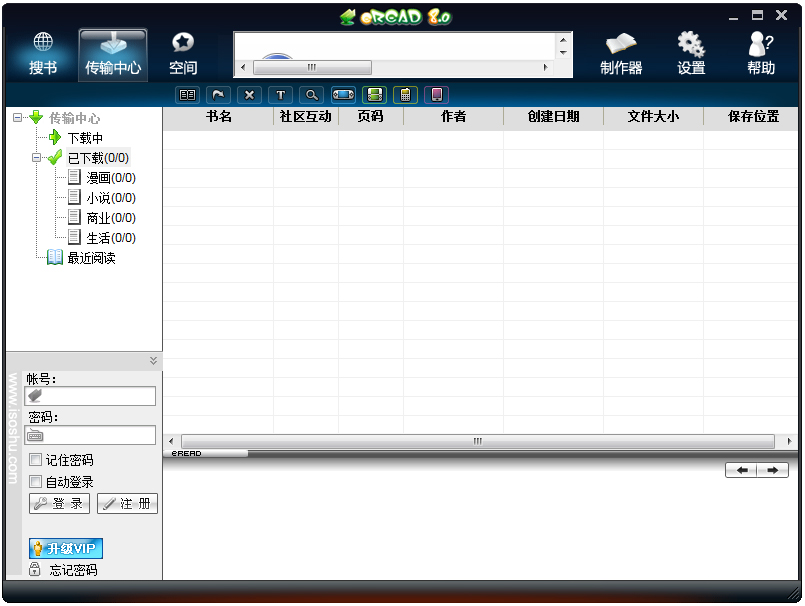The width and height of the screenshot is (805, 606).
Task: Click the delete (X) toolbar icon
Action: click(249, 95)
